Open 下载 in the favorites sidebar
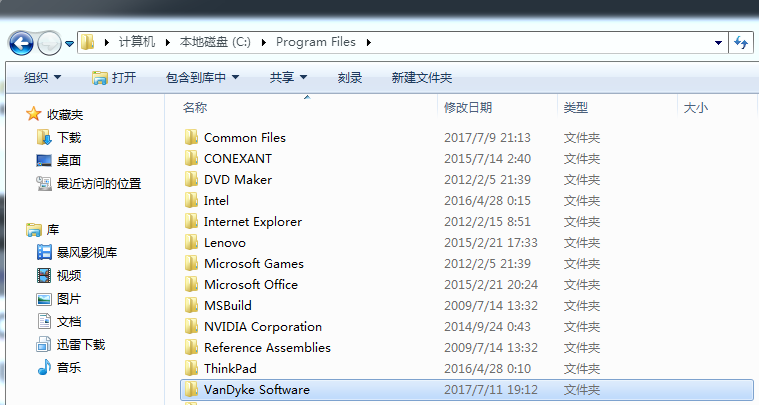This screenshot has height=405, width=759. pos(59,137)
